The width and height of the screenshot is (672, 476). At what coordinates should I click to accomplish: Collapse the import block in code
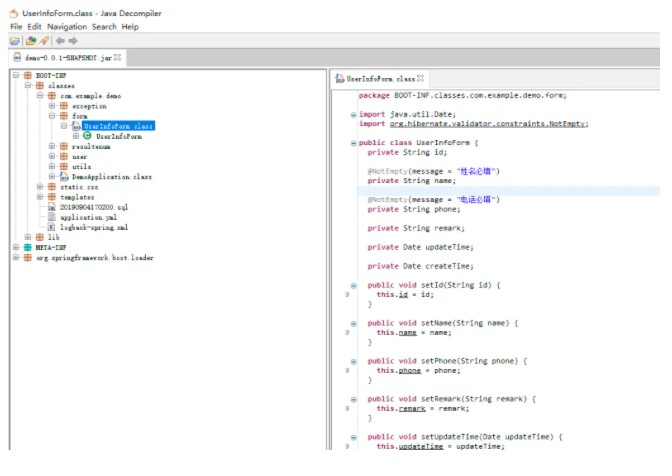coord(354,115)
